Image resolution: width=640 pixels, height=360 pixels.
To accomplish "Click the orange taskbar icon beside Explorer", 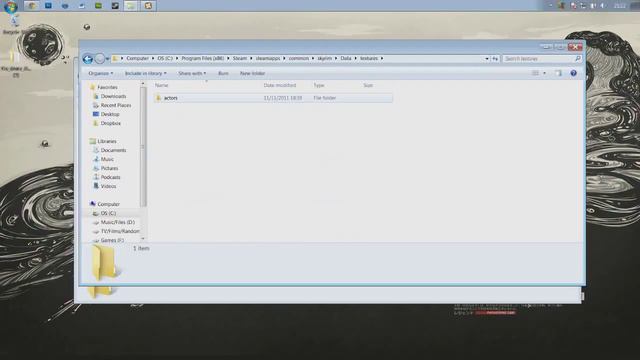I will (148, 6).
